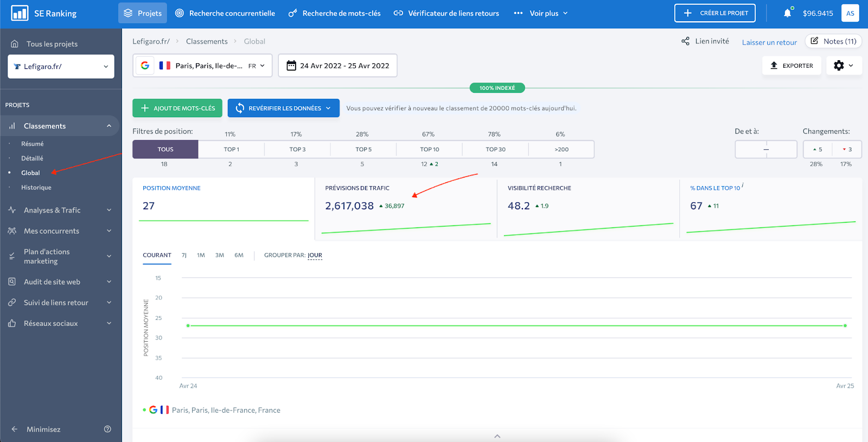Open Recherche de mots-clés menu
The width and height of the screenshot is (868, 442).
pos(335,13)
